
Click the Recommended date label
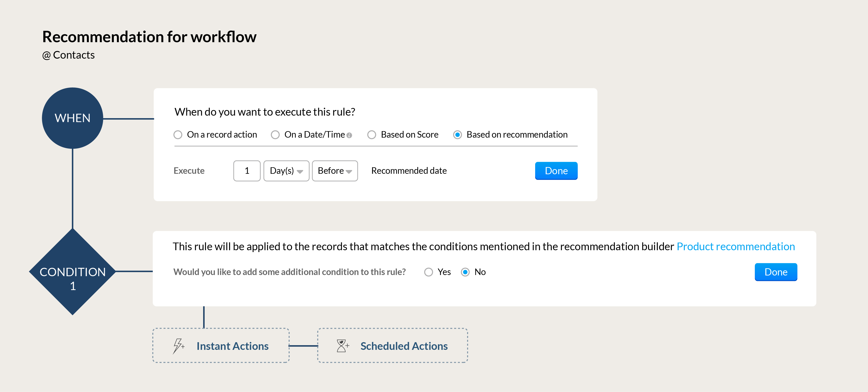(409, 171)
